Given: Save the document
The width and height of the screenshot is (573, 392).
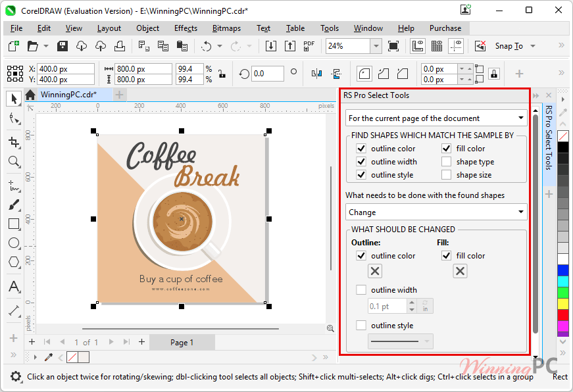Looking at the screenshot, I should click(x=62, y=46).
